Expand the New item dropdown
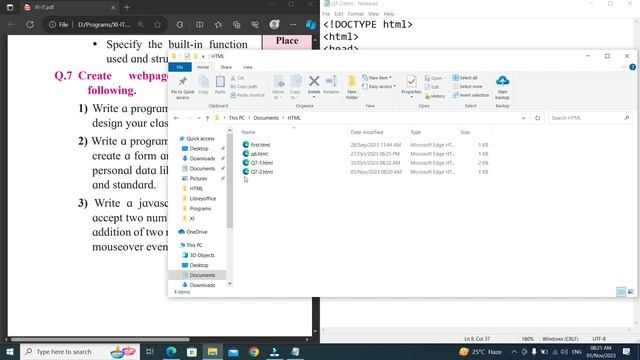 tap(377, 78)
